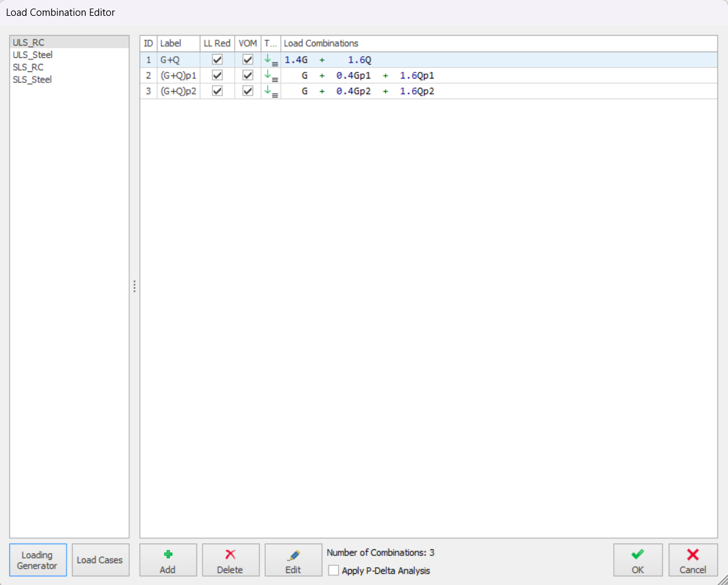Click the Load Combinations column header
The width and height of the screenshot is (728, 585).
click(321, 44)
